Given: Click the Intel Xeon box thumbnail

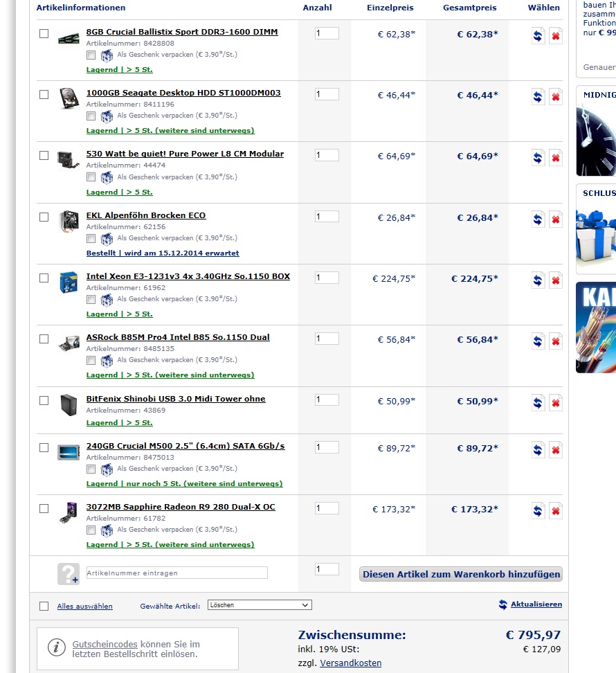Looking at the screenshot, I should [x=69, y=282].
